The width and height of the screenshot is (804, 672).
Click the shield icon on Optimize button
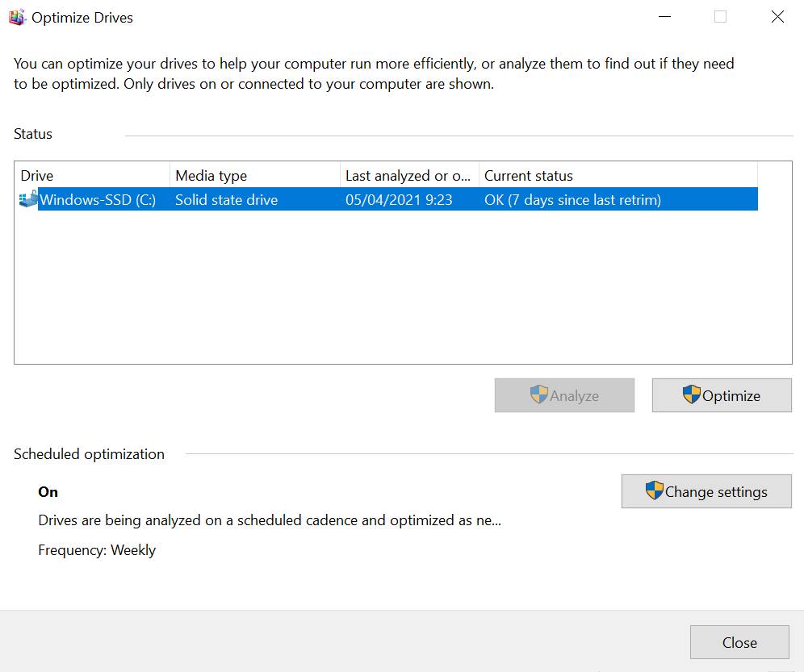(692, 394)
